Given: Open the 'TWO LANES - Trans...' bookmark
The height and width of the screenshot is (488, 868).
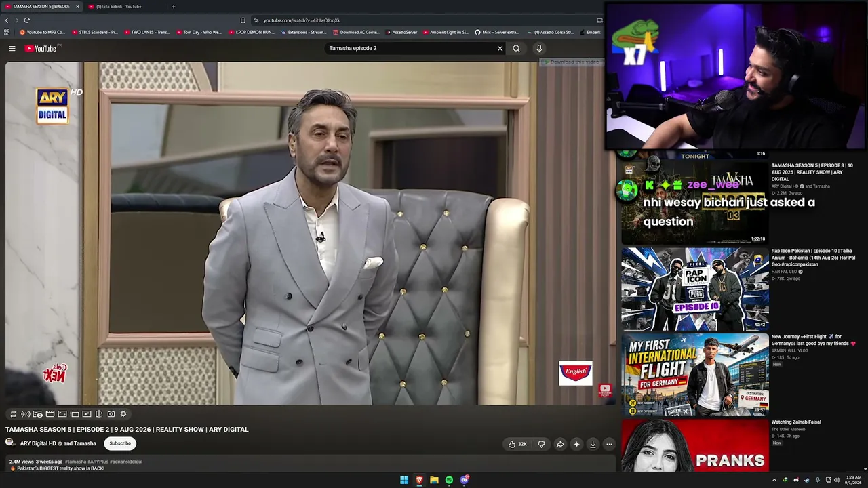Looking at the screenshot, I should tap(146, 32).
